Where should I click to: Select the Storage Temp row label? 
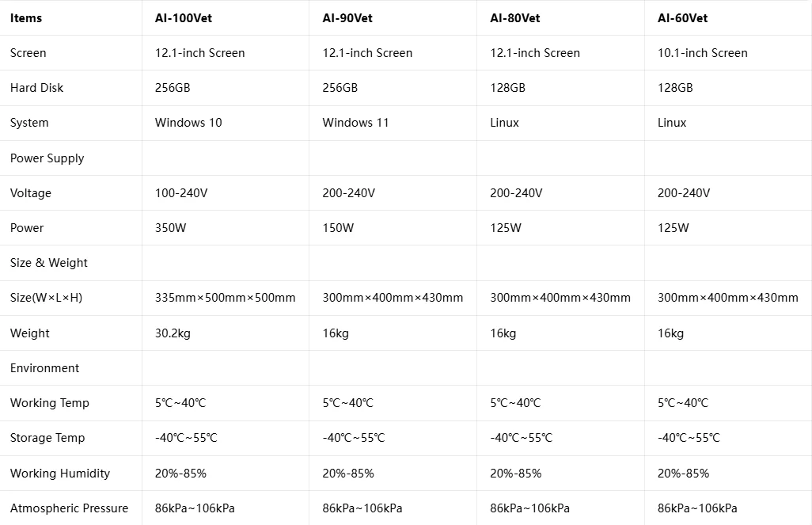(x=47, y=438)
